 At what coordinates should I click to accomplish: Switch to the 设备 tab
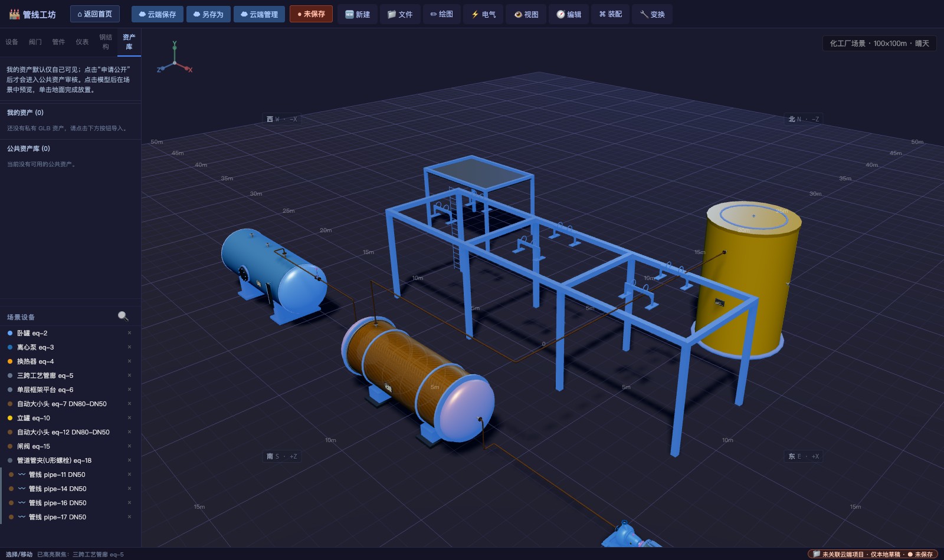point(12,42)
